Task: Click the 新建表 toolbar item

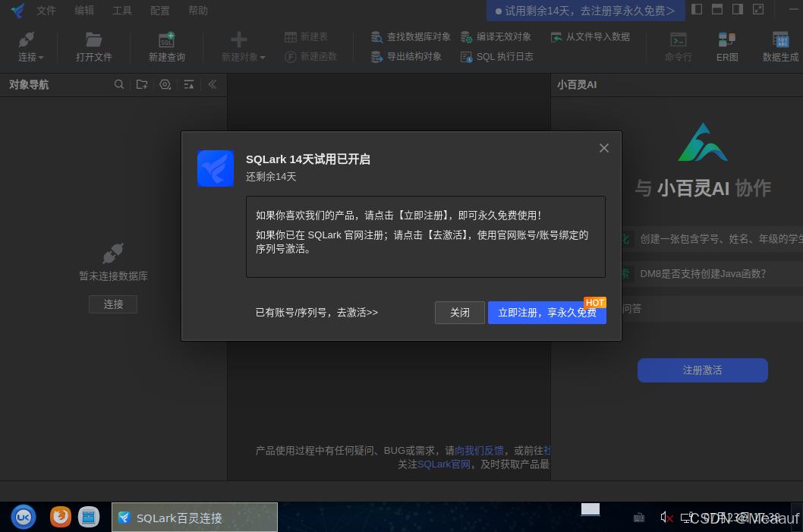Action: [306, 37]
